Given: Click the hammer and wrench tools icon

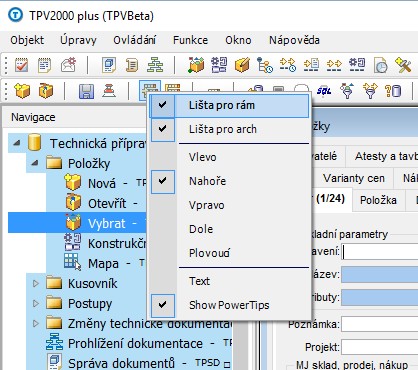Looking at the screenshot, I should [x=403, y=65].
